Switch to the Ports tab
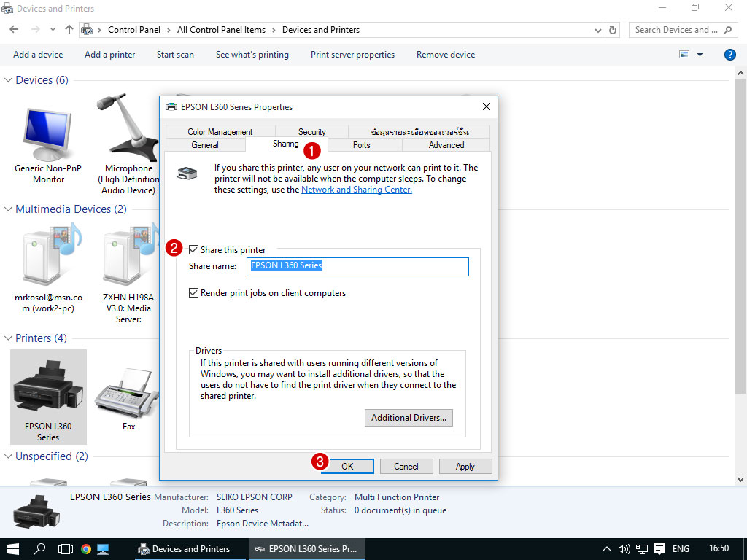747x560 pixels. [361, 145]
